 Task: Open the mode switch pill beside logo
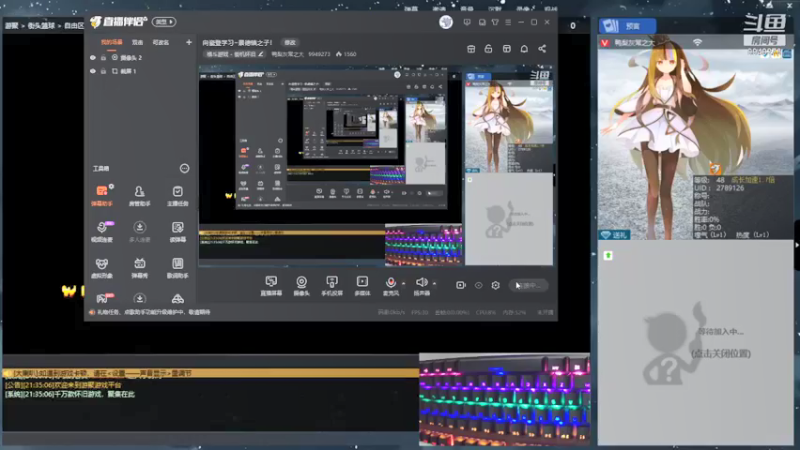(x=164, y=22)
